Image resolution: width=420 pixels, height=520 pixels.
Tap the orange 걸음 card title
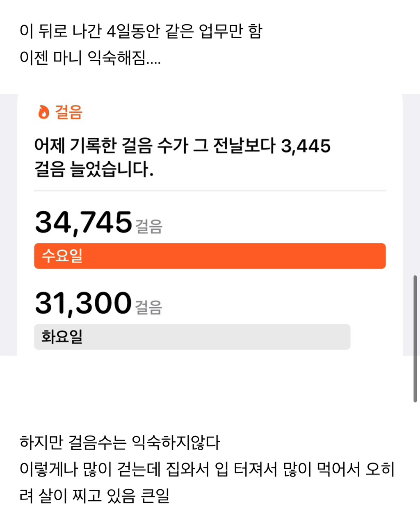pos(69,112)
